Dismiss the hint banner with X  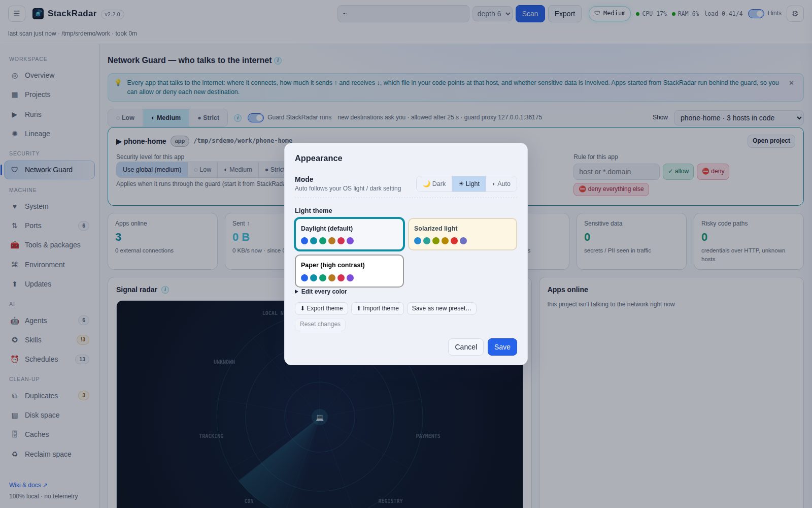click(x=791, y=83)
